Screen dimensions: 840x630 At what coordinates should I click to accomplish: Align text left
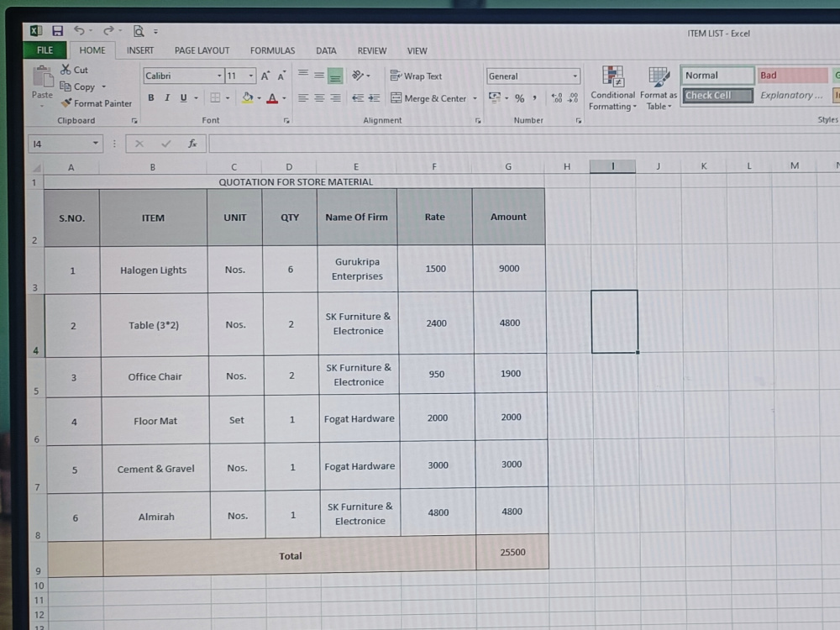(303, 98)
